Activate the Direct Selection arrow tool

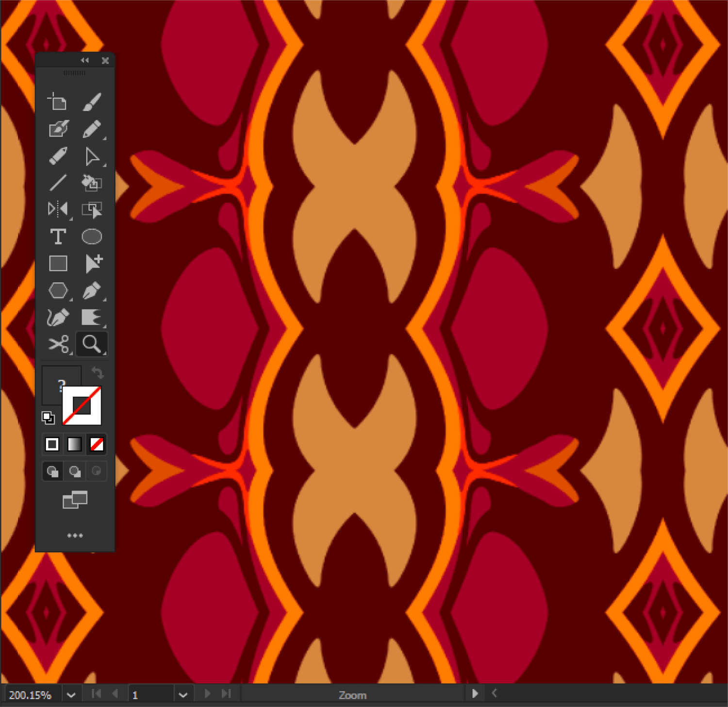click(92, 156)
